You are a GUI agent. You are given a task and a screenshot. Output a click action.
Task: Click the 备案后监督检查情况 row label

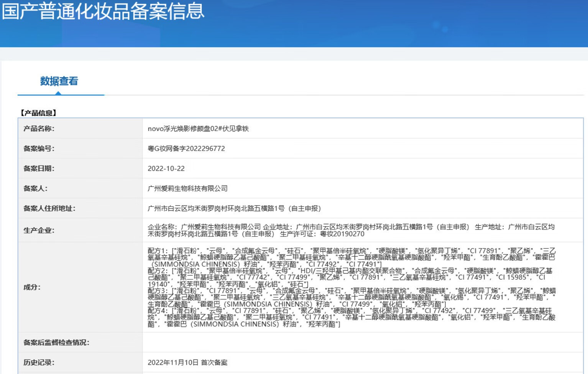click(56, 343)
